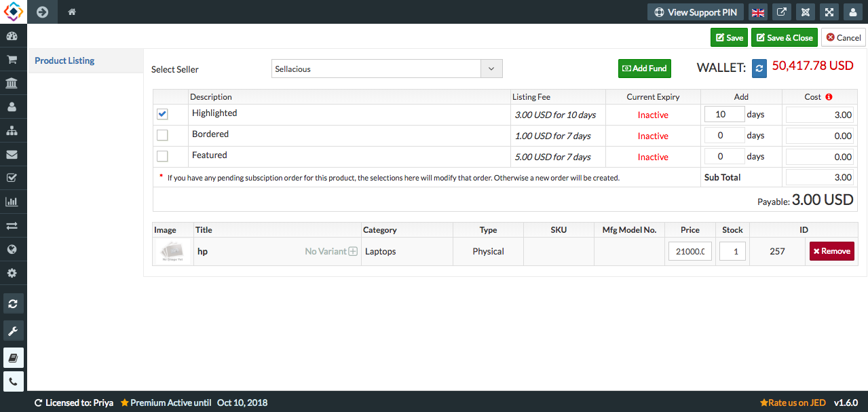Check the Bordered listing checkbox
Image resolution: width=868 pixels, height=412 pixels.
click(162, 135)
